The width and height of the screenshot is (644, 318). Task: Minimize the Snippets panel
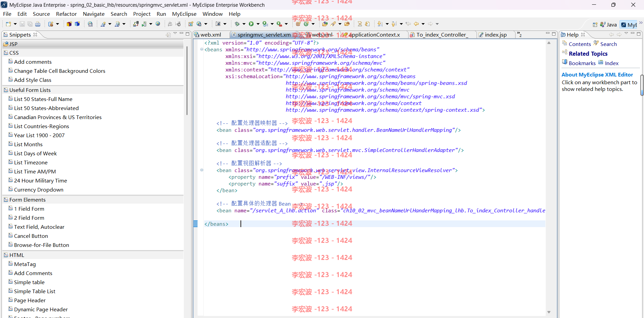point(181,34)
